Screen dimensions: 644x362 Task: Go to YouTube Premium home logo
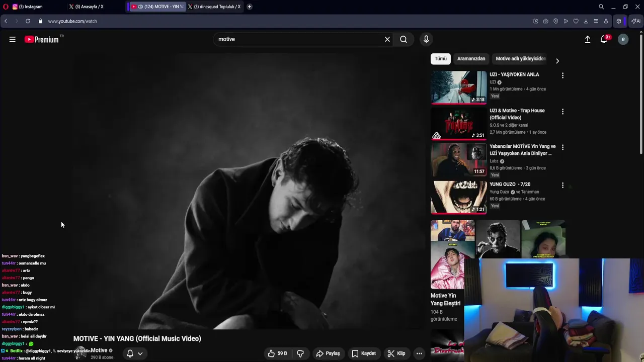42,39
